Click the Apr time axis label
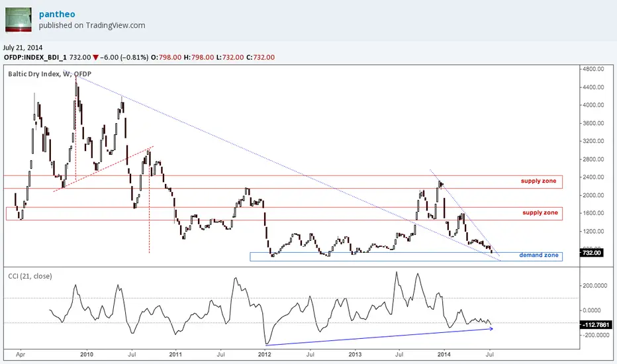Viewport: 617px width, 364px height. click(21, 355)
